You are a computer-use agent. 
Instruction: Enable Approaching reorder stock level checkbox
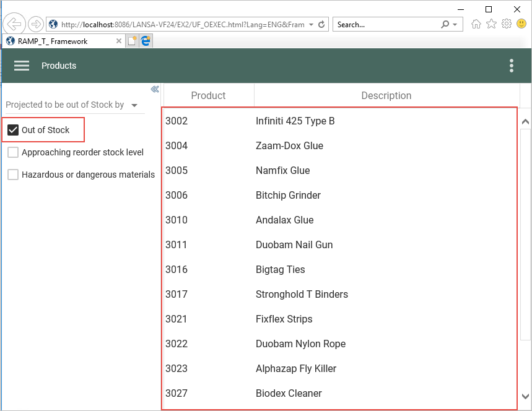click(13, 152)
